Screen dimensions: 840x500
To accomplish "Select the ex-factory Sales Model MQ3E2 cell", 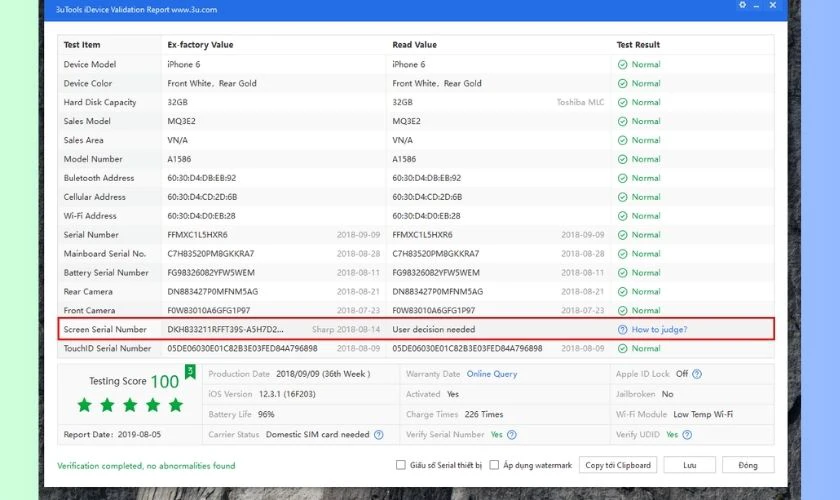I will click(182, 121).
